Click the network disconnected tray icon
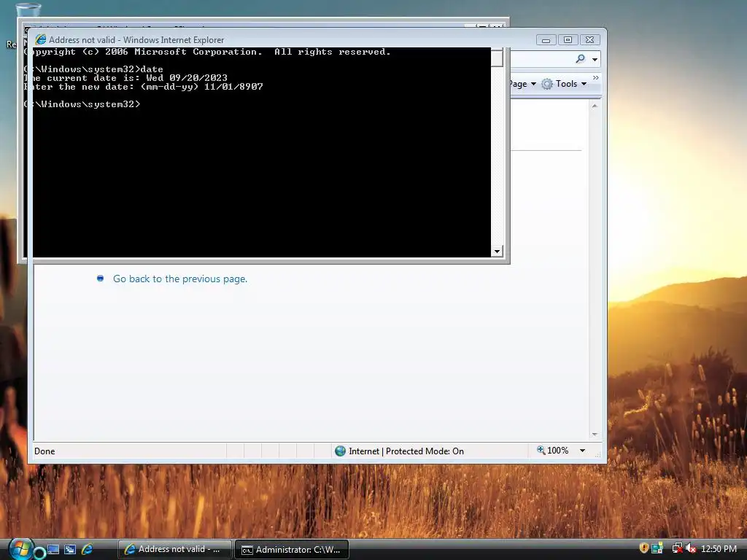Image resolution: width=747 pixels, height=560 pixels. coord(677,548)
